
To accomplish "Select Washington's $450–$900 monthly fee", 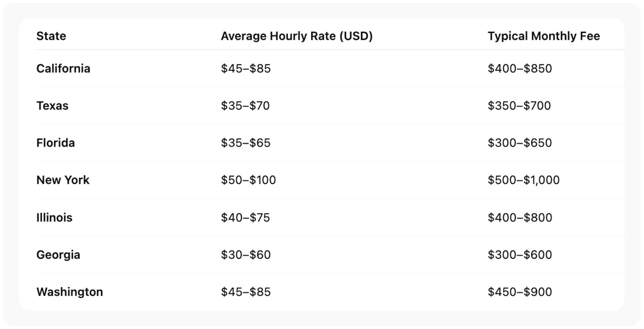I will coord(520,292).
